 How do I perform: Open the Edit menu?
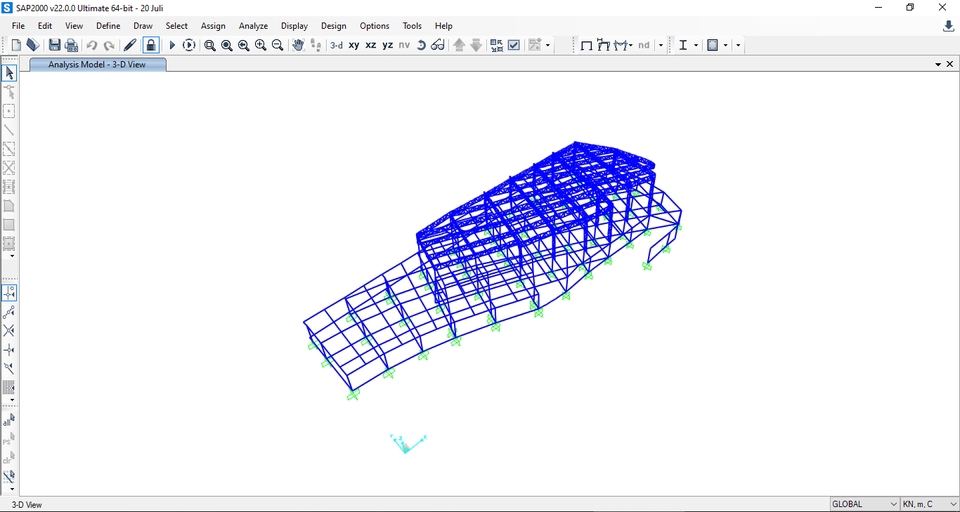click(45, 26)
